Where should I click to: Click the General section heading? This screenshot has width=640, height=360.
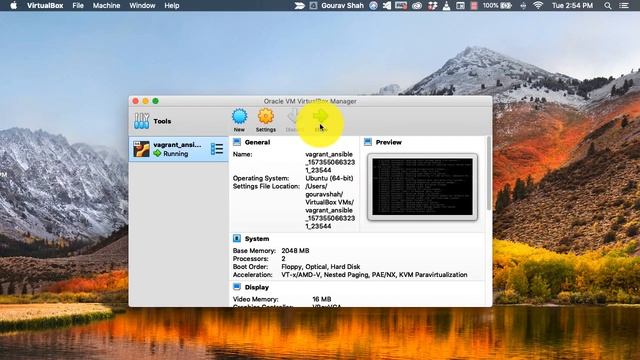tap(257, 142)
